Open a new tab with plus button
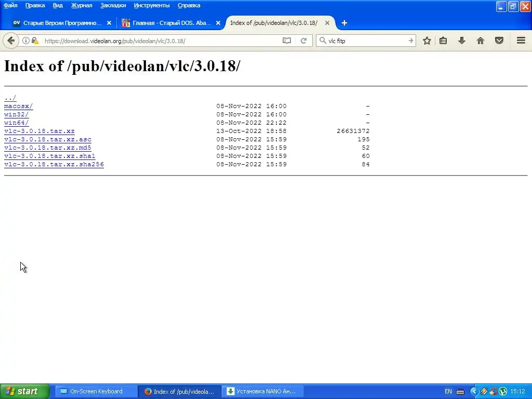The image size is (532, 399). 344,23
